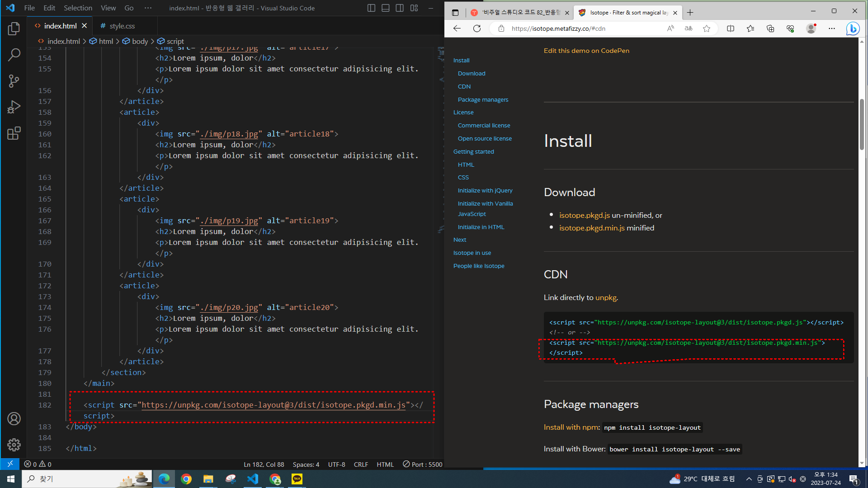The image size is (868, 488).
Task: Toggle the bottom panel layout button
Action: tap(386, 8)
